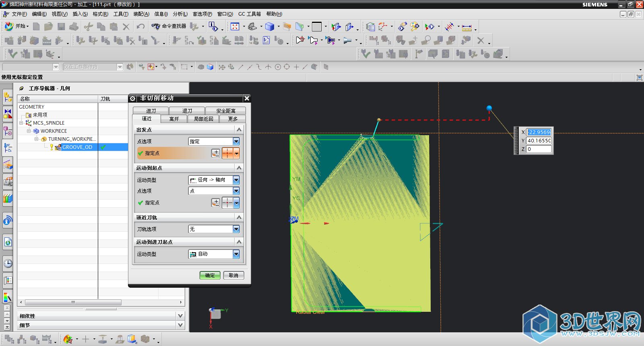The image size is (644, 346).
Task: Click the navigator scroll-right arrow
Action: [x=181, y=302]
